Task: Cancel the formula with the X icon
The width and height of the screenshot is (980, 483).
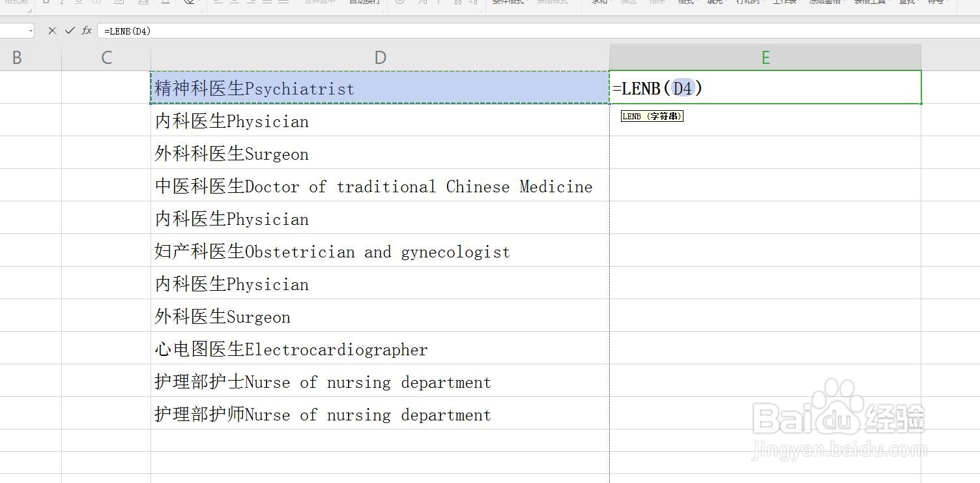Action: click(x=52, y=31)
